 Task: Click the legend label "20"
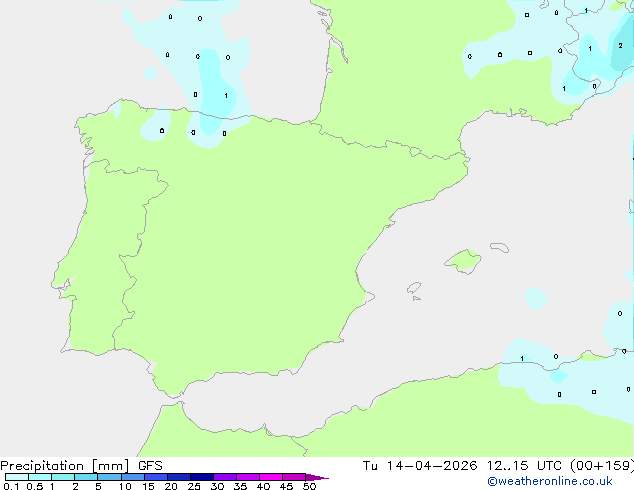[x=171, y=486]
